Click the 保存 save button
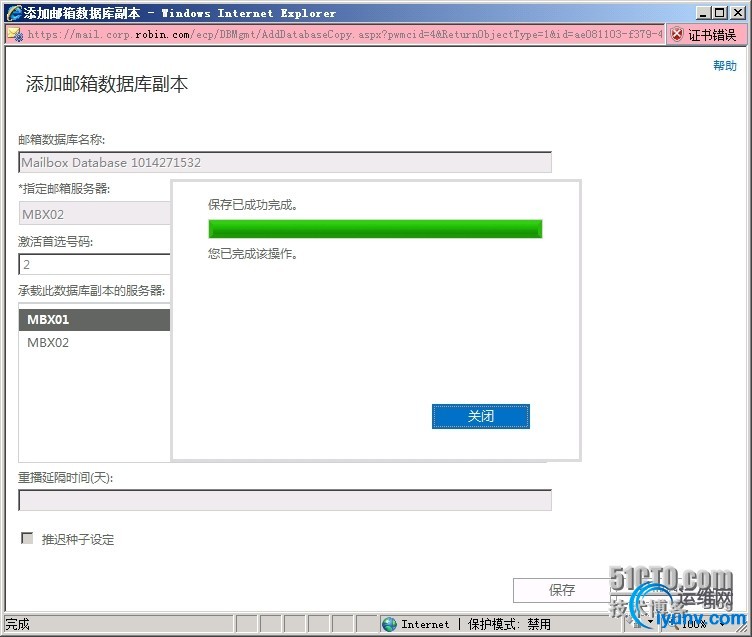The height and width of the screenshot is (637, 752). tap(562, 590)
